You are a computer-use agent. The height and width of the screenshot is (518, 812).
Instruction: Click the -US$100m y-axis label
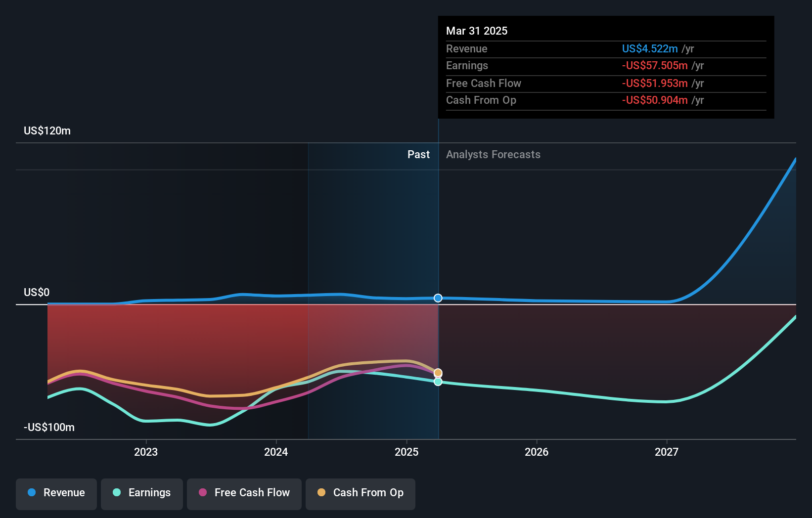[x=49, y=428]
